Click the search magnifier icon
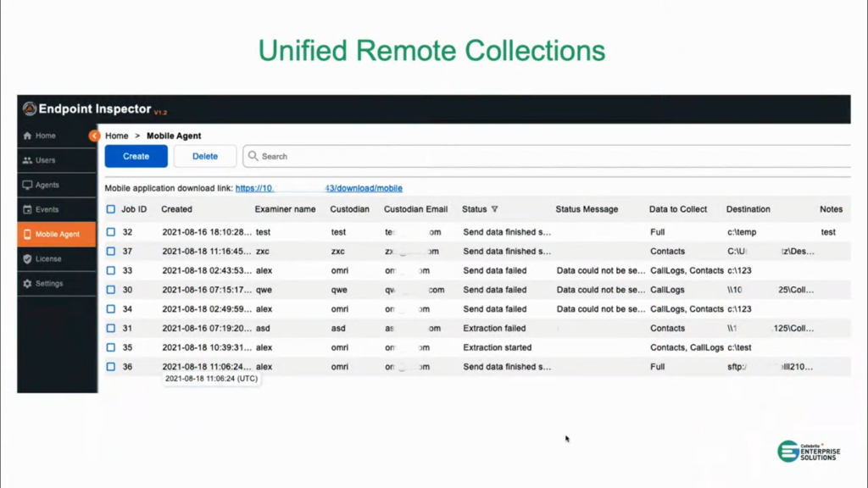 253,156
